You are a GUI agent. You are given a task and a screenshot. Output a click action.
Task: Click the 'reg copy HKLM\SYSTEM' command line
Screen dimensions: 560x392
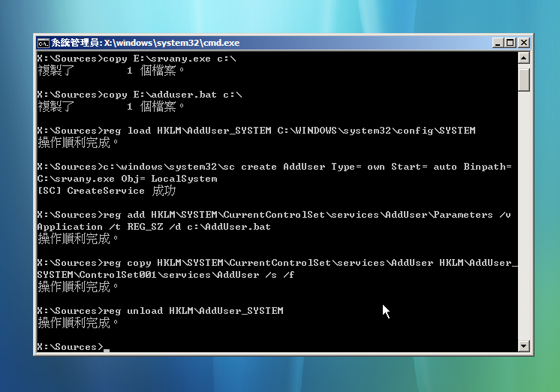click(x=277, y=263)
